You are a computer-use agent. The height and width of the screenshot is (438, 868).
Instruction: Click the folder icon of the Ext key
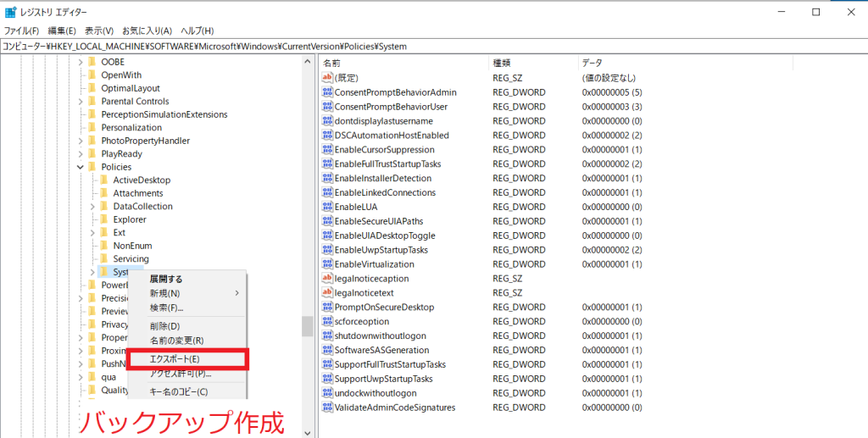tap(104, 233)
